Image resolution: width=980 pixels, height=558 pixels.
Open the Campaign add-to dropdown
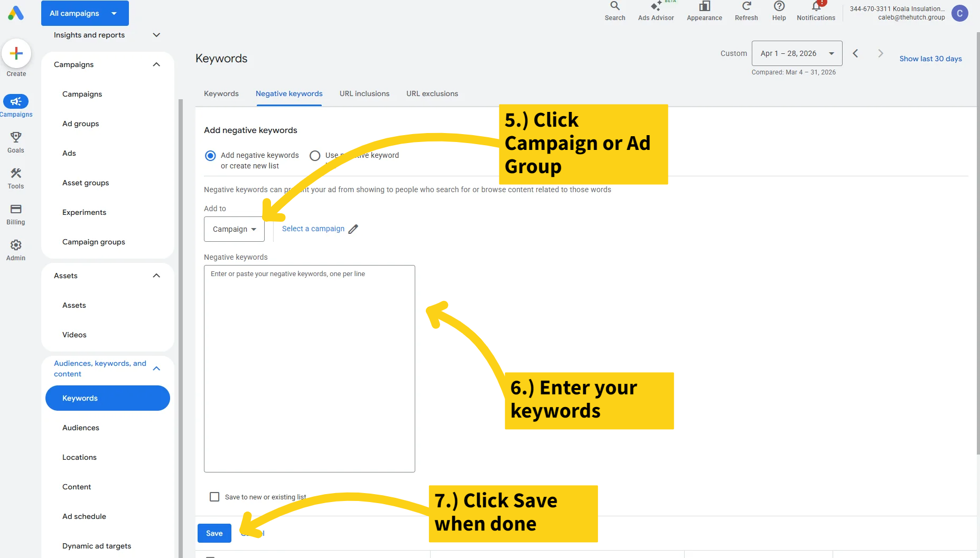tap(234, 229)
